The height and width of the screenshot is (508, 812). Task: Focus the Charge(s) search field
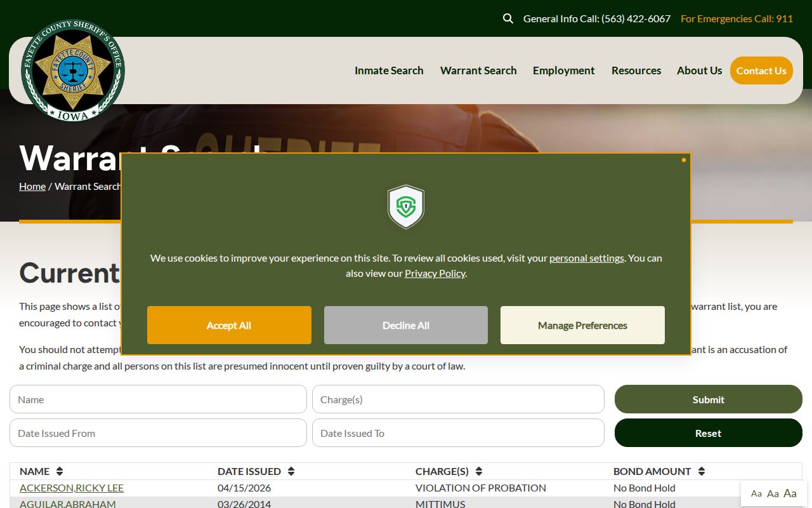458,399
